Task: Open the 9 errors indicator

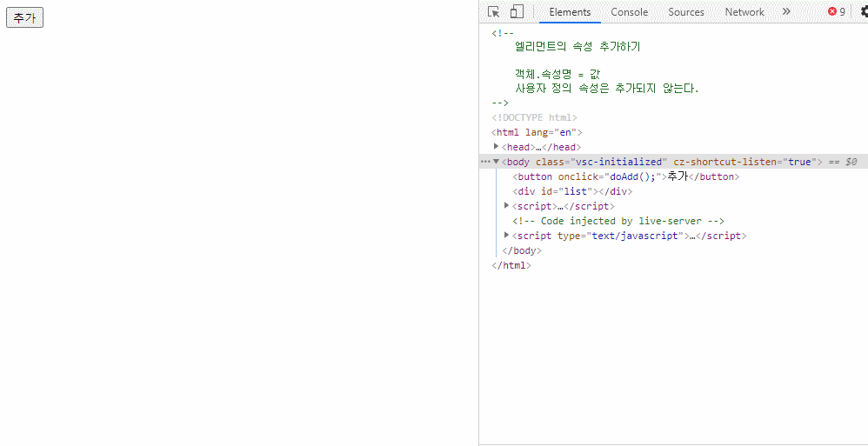Action: [x=837, y=11]
